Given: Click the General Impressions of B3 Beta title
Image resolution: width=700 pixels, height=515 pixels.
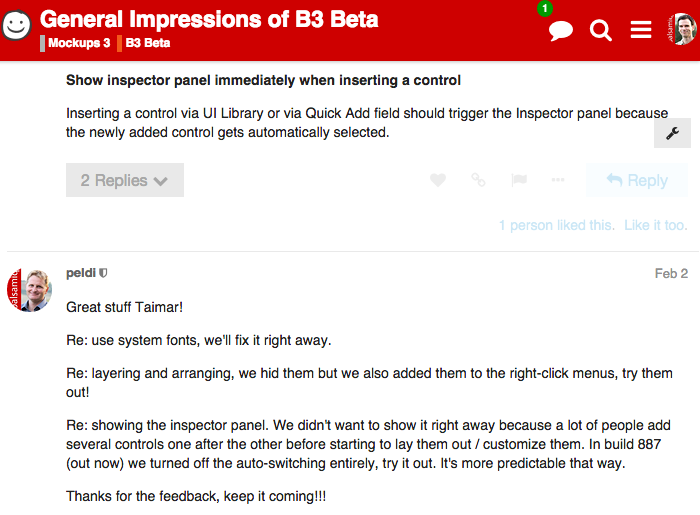Looking at the screenshot, I should click(x=209, y=19).
